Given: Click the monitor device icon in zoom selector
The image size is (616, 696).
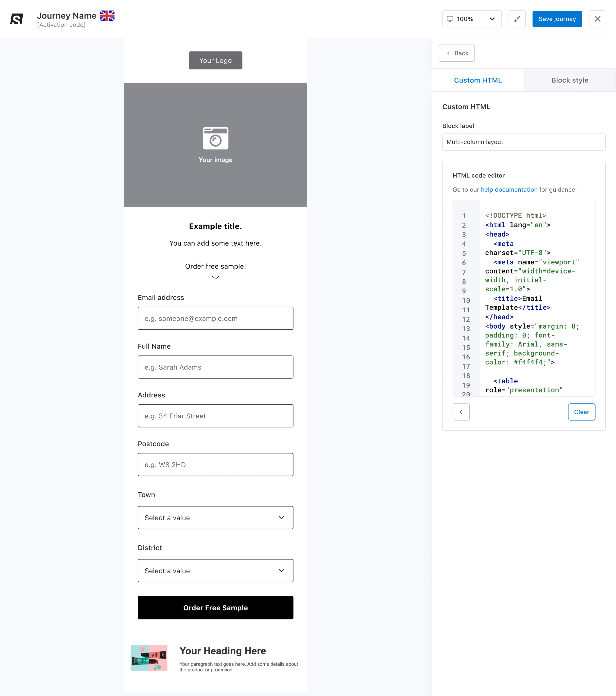Looking at the screenshot, I should [x=450, y=19].
